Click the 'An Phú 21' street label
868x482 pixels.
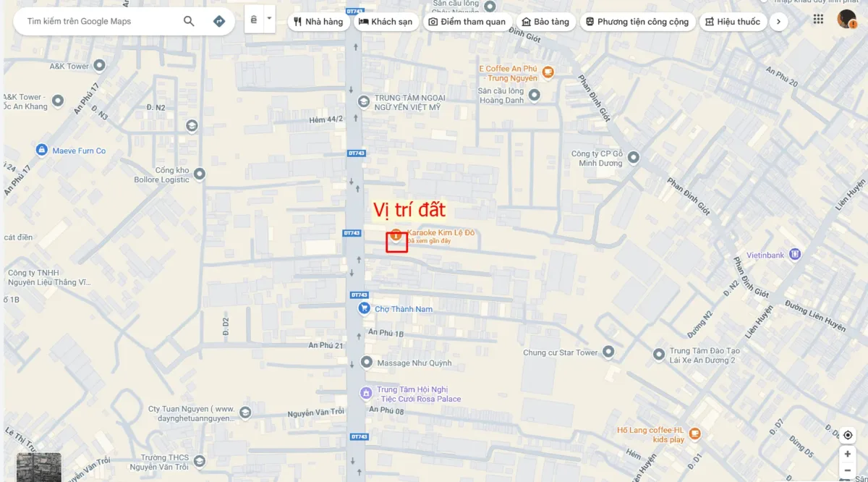coord(326,345)
